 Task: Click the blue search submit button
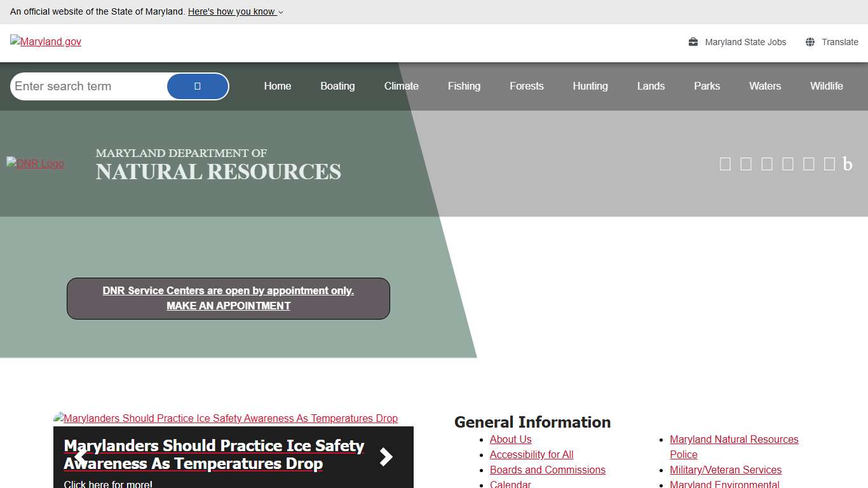[198, 86]
